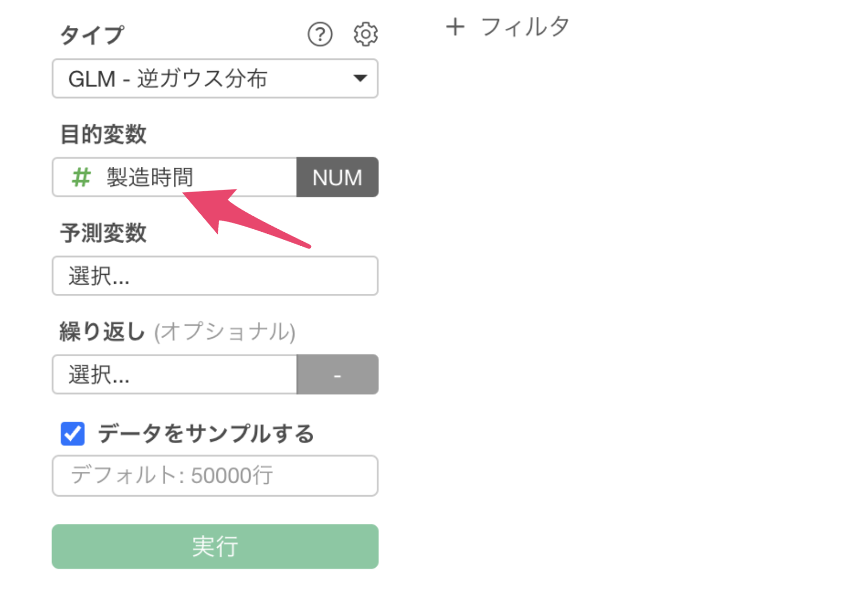Open the 繰り返し 選択... selector

[174, 374]
